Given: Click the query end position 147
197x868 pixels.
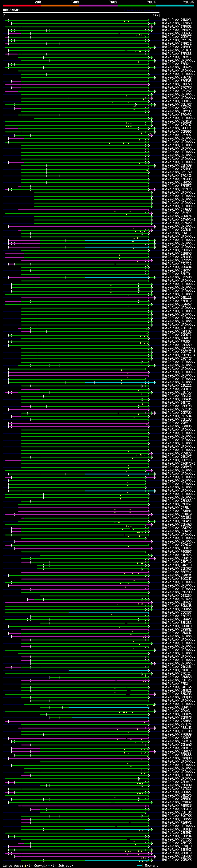Looking at the screenshot, I should (x=155, y=15).
